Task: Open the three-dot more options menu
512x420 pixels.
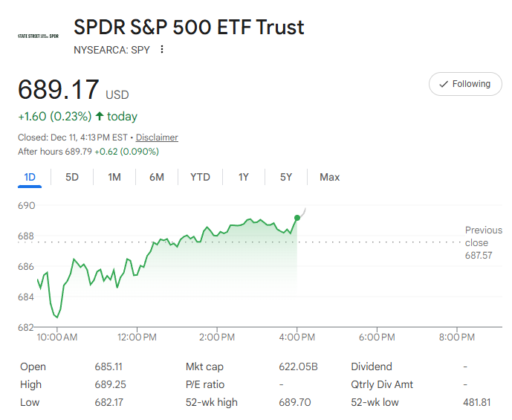Action: [162, 50]
